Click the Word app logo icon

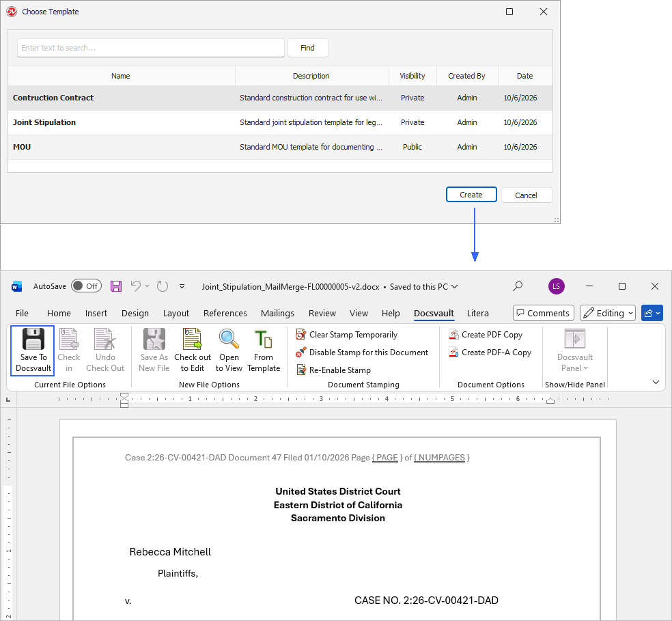point(16,286)
